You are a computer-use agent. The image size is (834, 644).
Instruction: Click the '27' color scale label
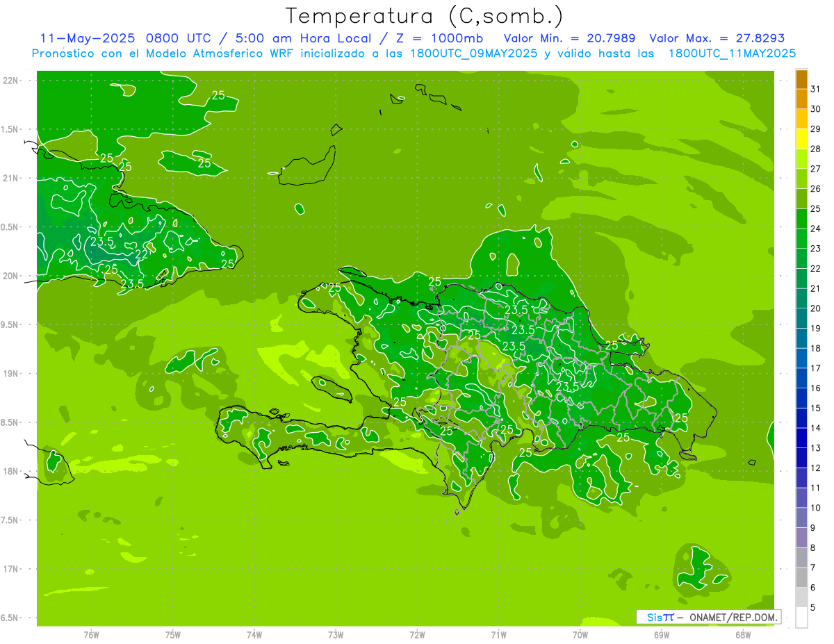coord(816,169)
